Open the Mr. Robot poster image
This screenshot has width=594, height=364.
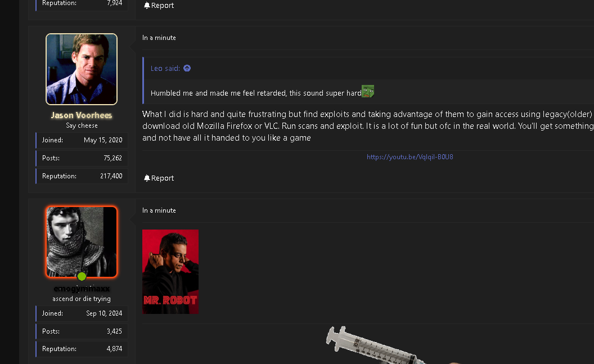tap(170, 271)
